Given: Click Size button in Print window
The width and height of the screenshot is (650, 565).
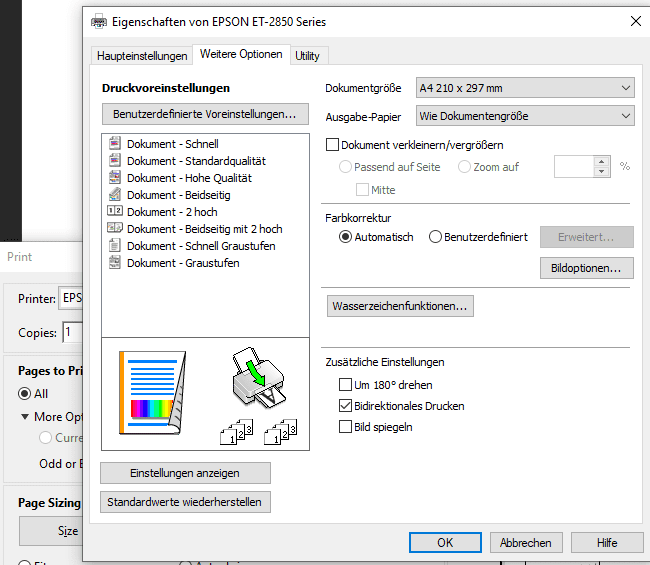Looking at the screenshot, I should pos(51,531).
